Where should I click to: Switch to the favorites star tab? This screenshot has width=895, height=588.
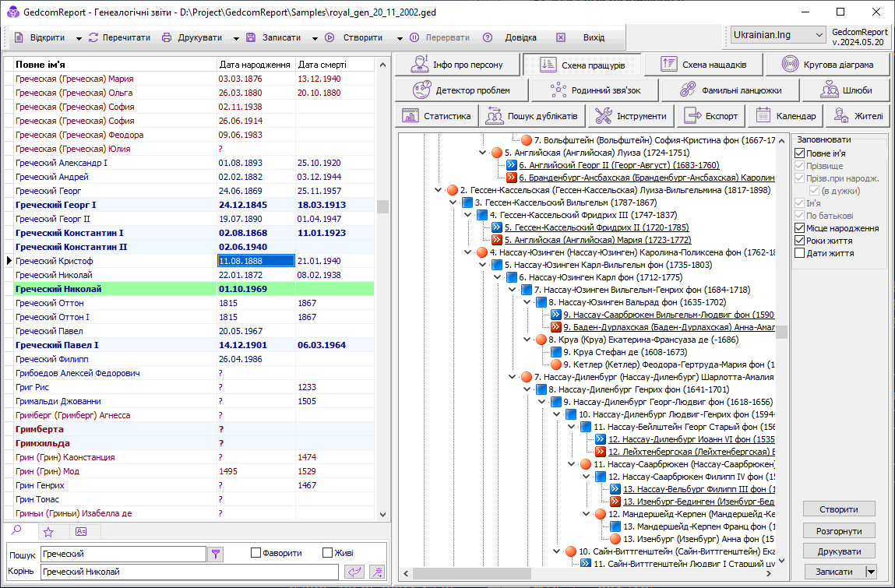click(48, 532)
